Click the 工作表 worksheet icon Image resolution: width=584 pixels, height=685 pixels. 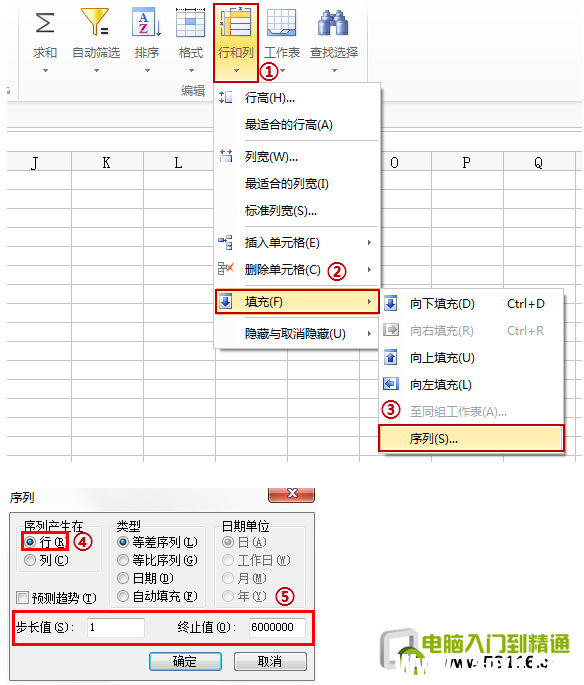(x=281, y=23)
